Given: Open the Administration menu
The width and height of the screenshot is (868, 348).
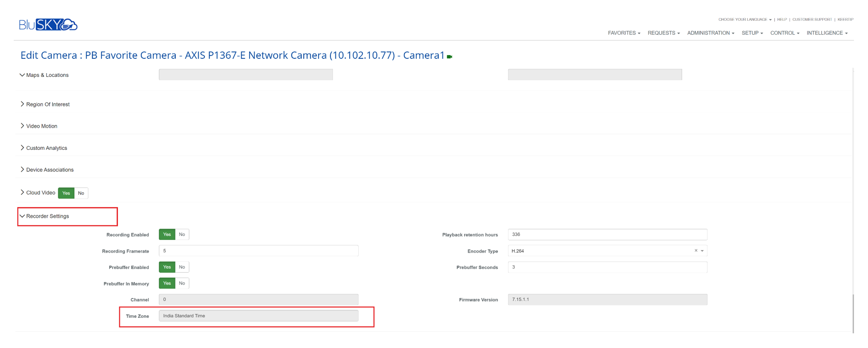Looking at the screenshot, I should pos(710,33).
